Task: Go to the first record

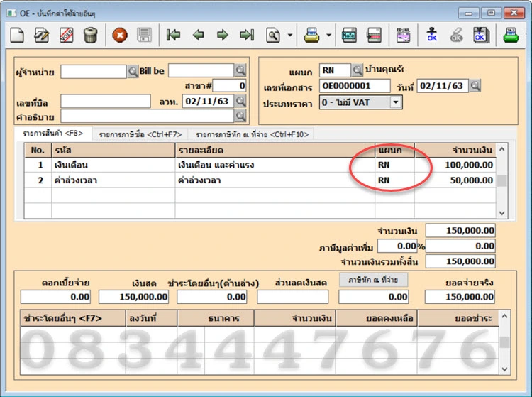Action: [173, 35]
